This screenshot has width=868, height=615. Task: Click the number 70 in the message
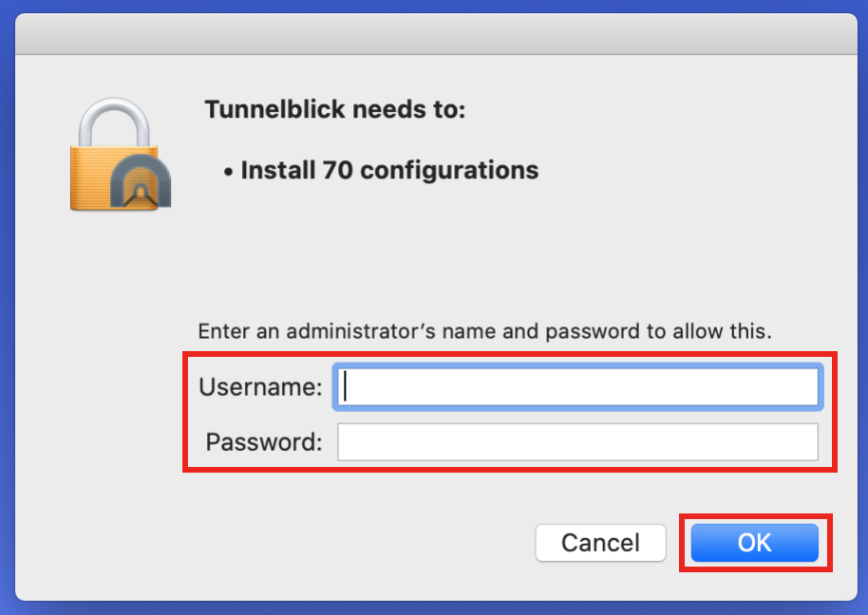click(338, 170)
